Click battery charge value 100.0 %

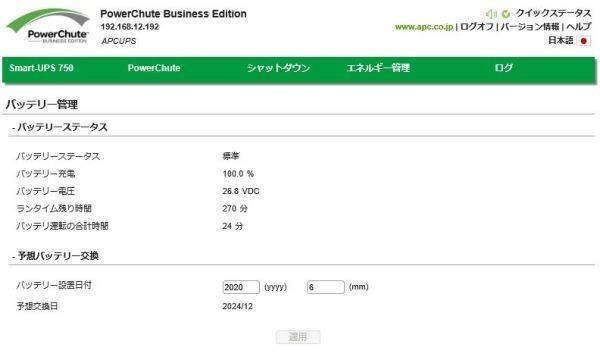tap(238, 174)
